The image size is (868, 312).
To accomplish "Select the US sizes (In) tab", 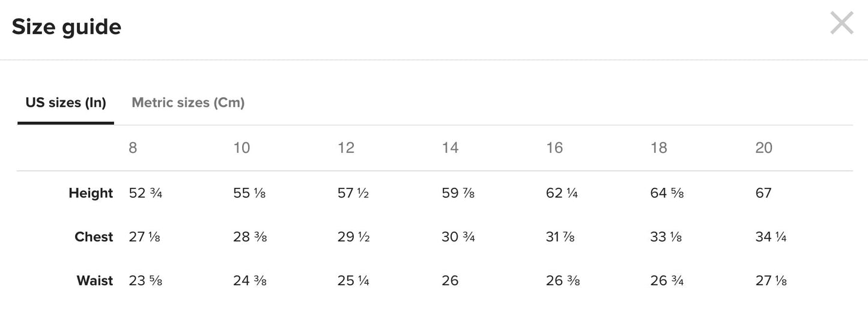I will pyautogui.click(x=65, y=103).
